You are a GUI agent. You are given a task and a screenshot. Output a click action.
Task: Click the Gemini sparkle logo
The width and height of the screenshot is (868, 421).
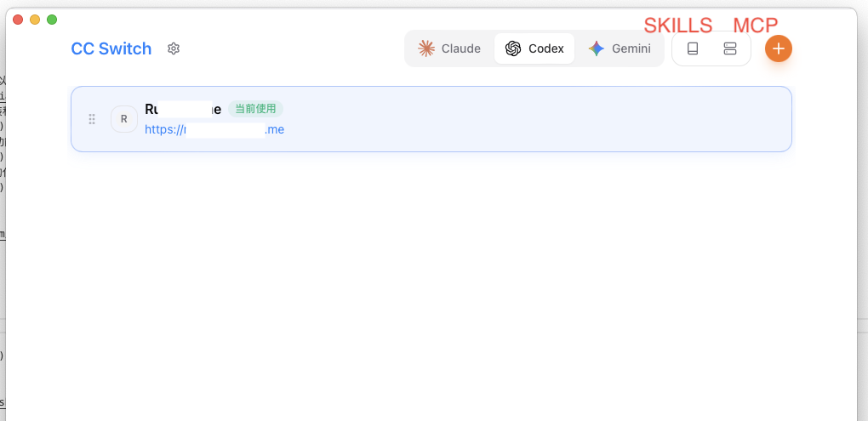point(597,48)
